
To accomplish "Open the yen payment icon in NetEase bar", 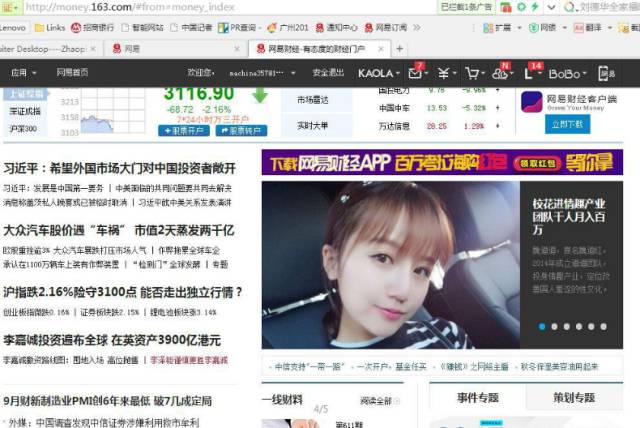I will pos(443,73).
